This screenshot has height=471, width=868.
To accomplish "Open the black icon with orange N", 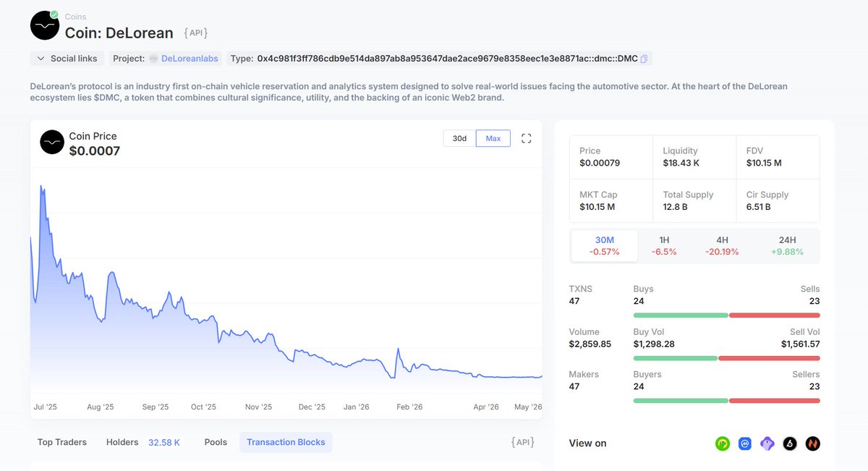I will click(812, 444).
